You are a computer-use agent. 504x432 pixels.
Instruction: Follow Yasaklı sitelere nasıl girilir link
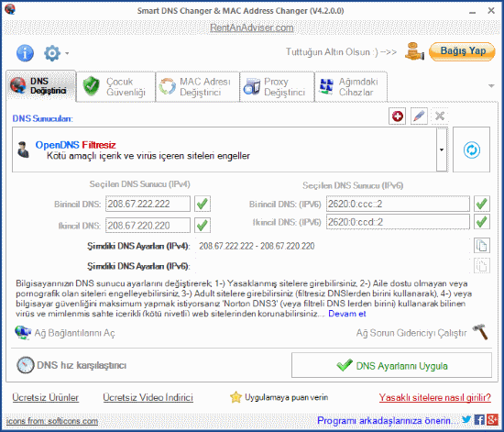[435, 397]
